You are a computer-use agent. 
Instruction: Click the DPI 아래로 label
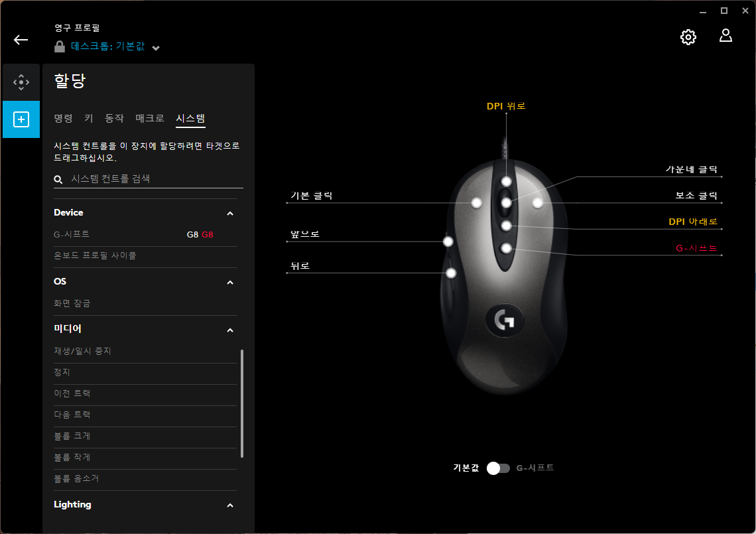pos(693,222)
